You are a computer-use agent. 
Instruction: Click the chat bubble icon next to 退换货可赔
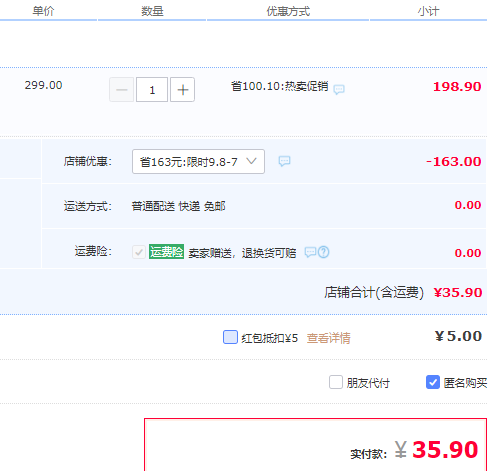tap(310, 252)
